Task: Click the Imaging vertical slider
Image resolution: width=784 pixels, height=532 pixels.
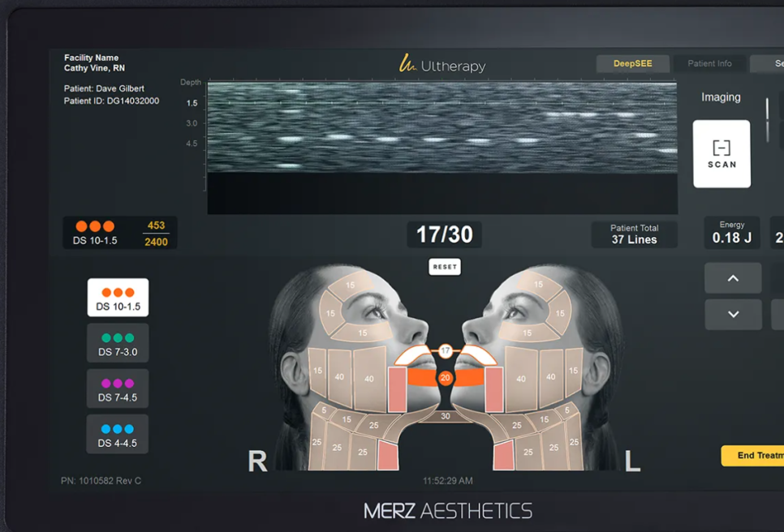Action: click(x=768, y=120)
